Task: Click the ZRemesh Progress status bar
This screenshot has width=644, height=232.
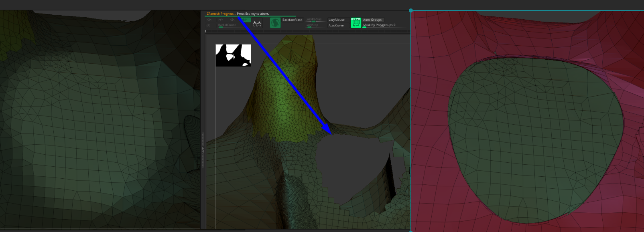Action: tap(238, 14)
